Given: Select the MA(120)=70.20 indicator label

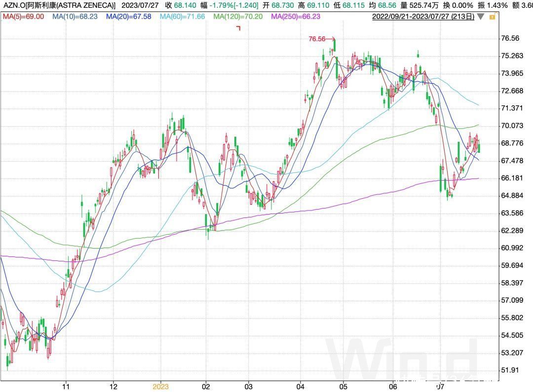Looking at the screenshot, I should [238, 16].
